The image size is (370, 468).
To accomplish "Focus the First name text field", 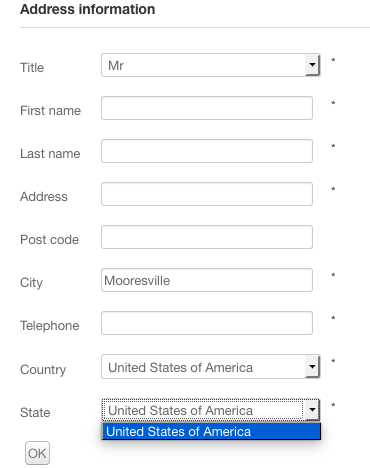I will [x=207, y=108].
